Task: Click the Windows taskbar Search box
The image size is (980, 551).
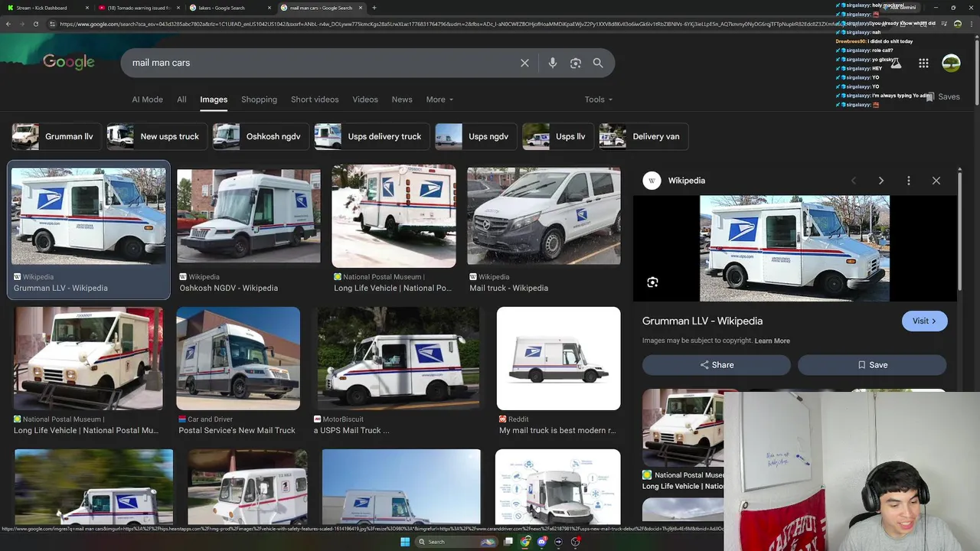Action: [456, 542]
